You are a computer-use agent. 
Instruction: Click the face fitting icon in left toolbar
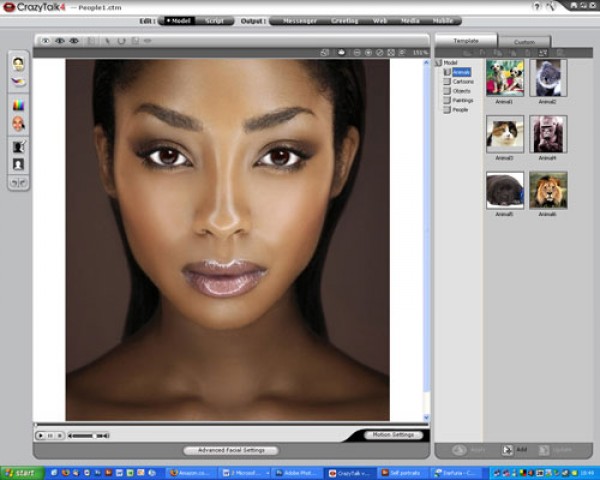(18, 63)
